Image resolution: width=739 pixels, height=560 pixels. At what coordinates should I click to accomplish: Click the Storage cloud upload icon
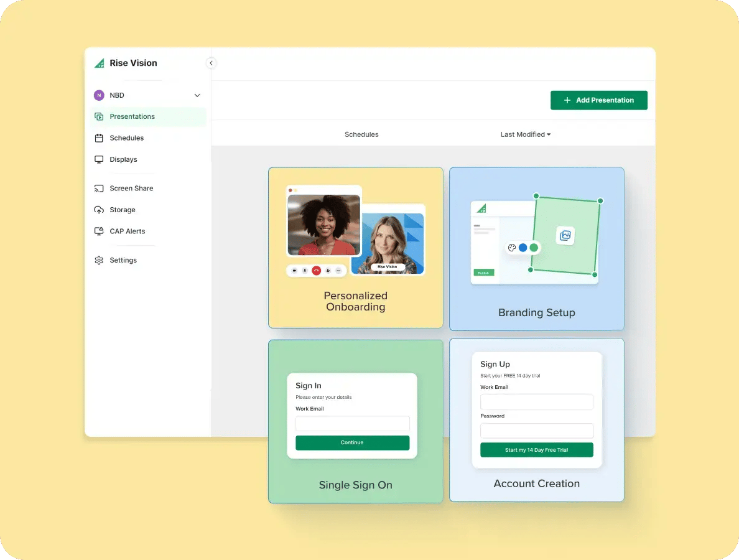click(x=99, y=210)
